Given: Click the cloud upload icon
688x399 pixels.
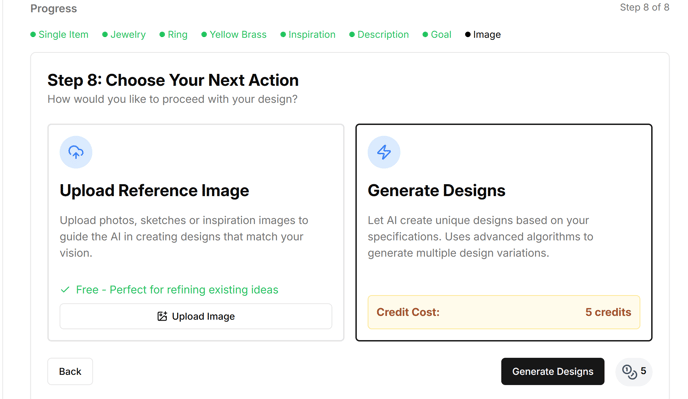Looking at the screenshot, I should [x=76, y=152].
